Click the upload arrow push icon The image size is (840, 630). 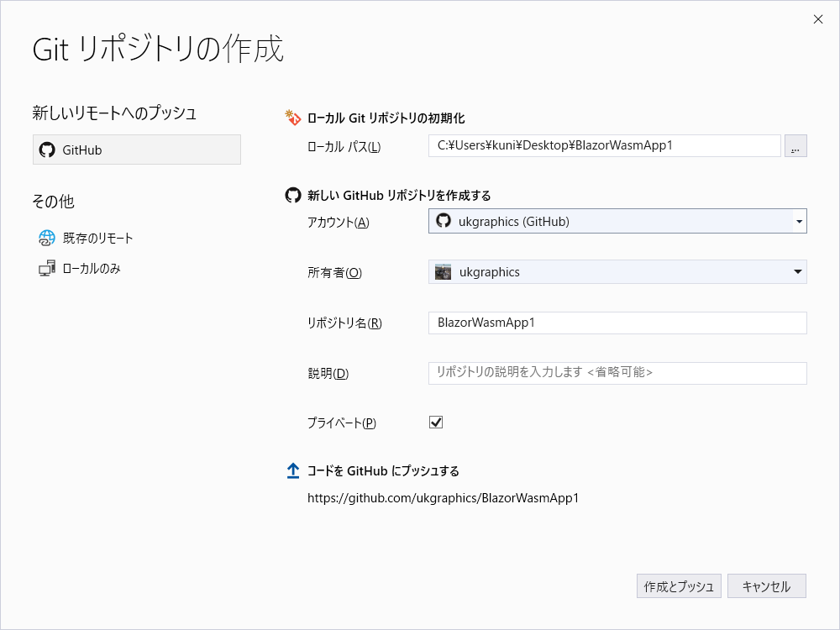click(x=292, y=471)
